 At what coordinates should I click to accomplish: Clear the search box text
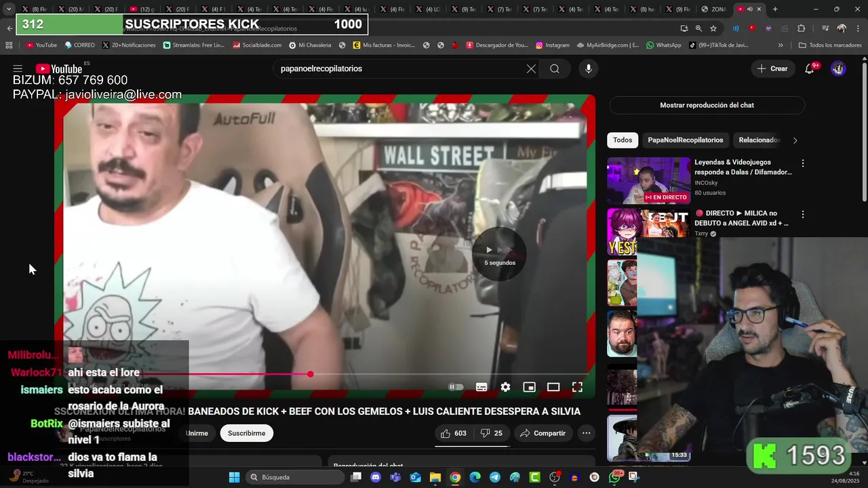pyautogui.click(x=531, y=68)
